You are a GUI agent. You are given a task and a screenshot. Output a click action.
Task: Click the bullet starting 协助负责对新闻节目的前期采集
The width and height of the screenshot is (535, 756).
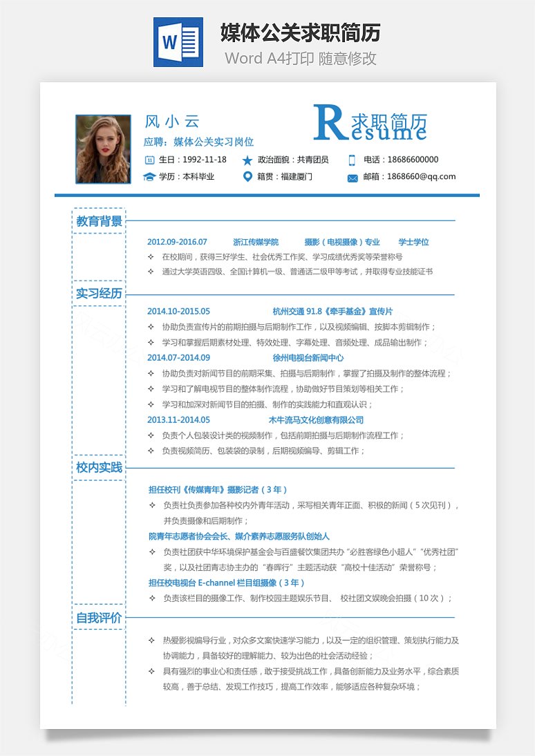point(300,374)
